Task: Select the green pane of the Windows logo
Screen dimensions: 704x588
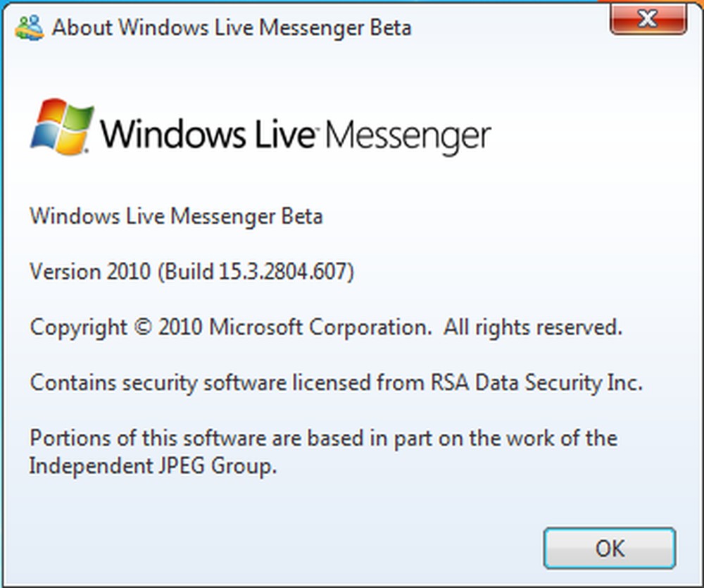Action: (77, 116)
